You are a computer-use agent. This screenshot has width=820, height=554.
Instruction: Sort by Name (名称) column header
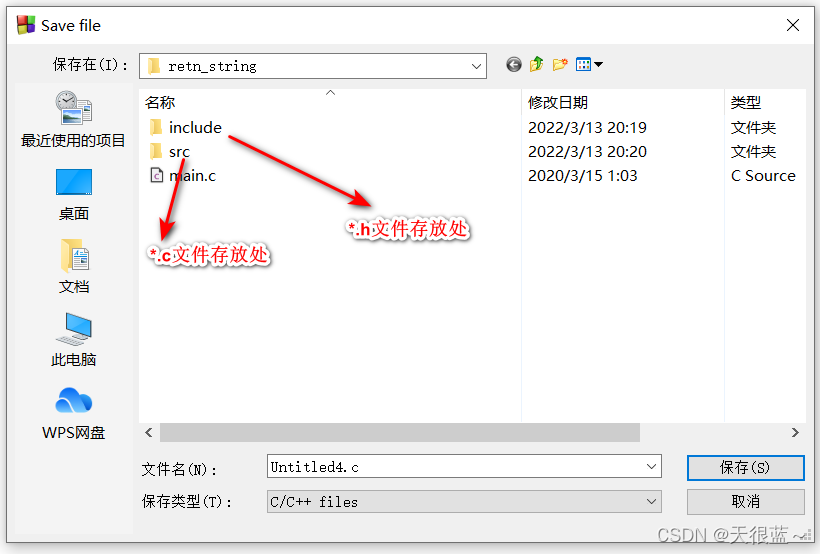pyautogui.click(x=160, y=102)
